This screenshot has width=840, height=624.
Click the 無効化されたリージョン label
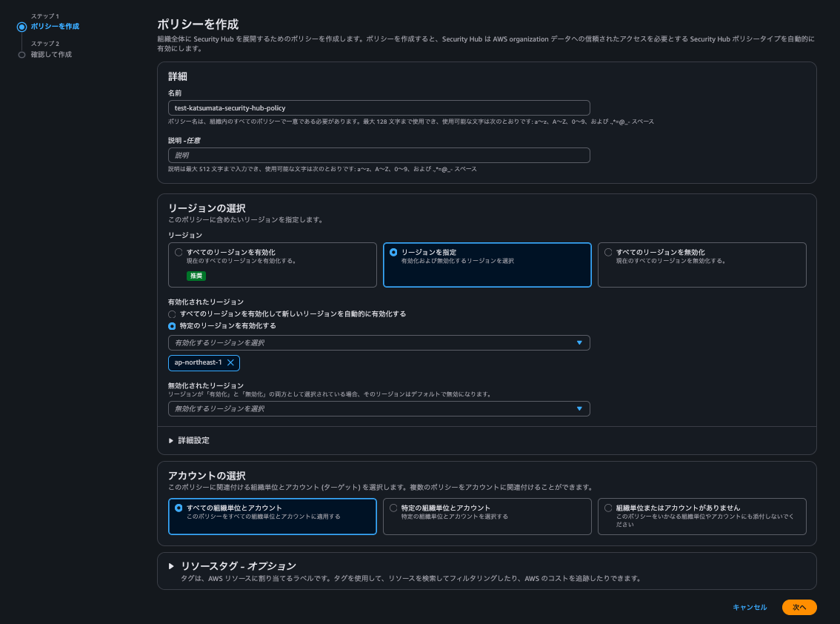tap(206, 385)
